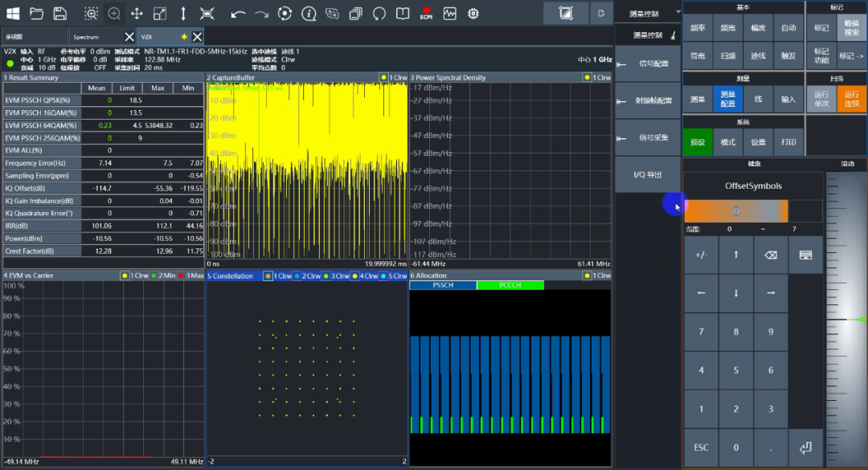
Task: Open the 频率 frequency menu
Action: [x=698, y=27]
